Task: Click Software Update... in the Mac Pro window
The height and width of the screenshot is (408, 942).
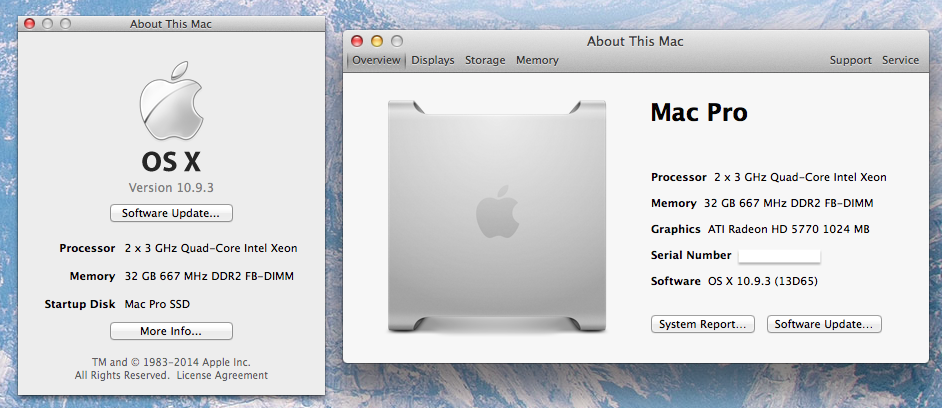Action: (824, 324)
